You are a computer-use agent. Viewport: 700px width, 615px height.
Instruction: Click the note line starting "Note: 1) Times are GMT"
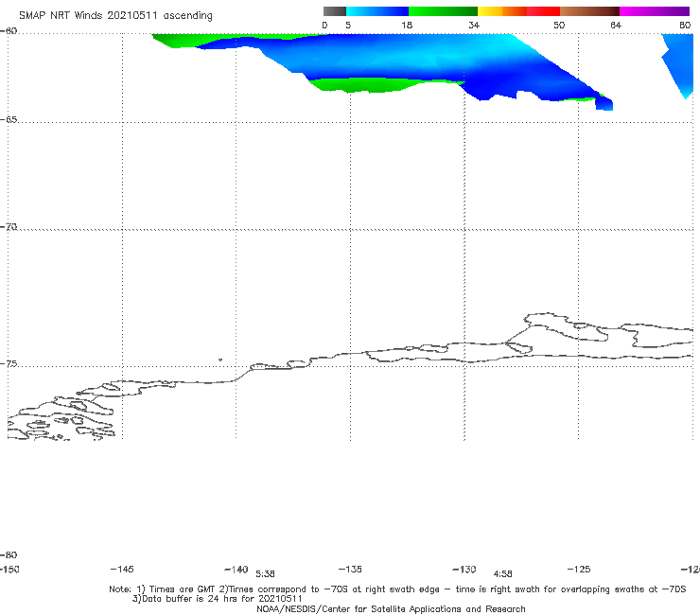click(397, 589)
